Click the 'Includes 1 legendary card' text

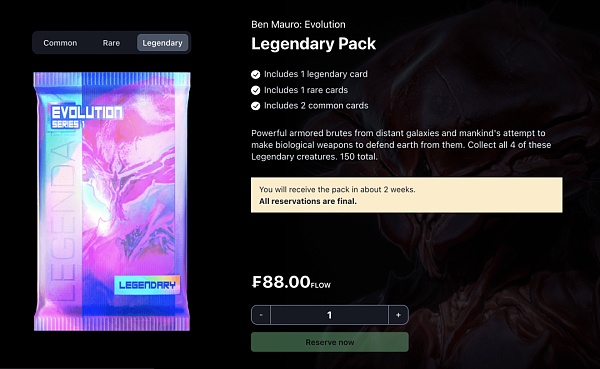point(316,74)
